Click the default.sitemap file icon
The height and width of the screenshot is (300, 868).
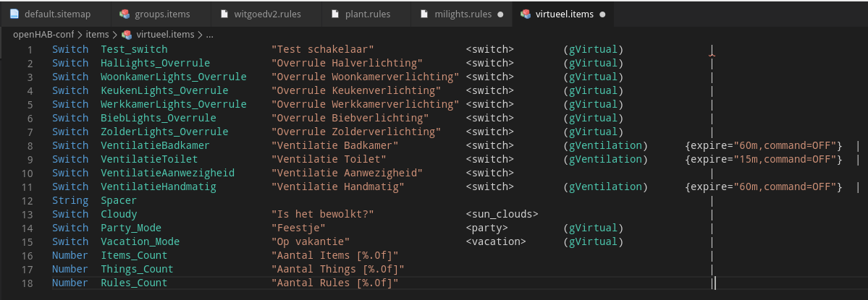click(x=14, y=14)
